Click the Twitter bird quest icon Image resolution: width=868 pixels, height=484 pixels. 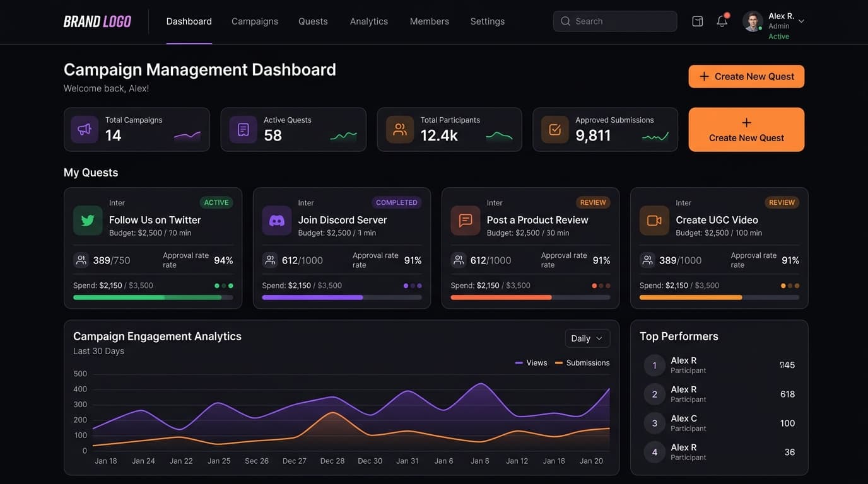(88, 221)
